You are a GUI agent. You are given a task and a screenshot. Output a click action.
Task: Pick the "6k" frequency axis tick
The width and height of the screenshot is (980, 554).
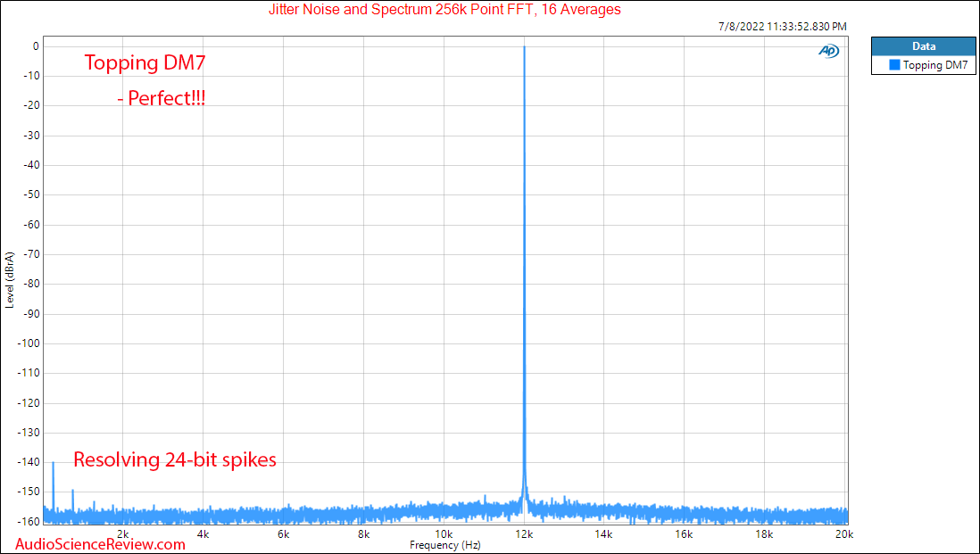point(284,534)
